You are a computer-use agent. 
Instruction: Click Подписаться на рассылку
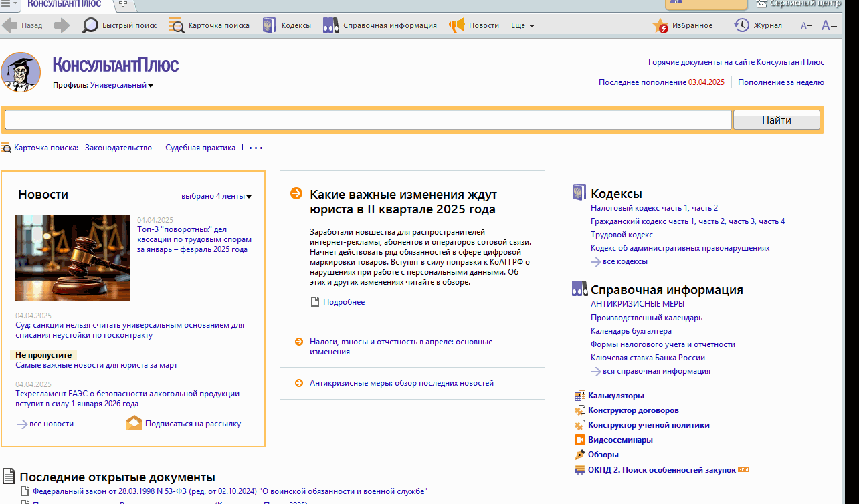pos(193,424)
